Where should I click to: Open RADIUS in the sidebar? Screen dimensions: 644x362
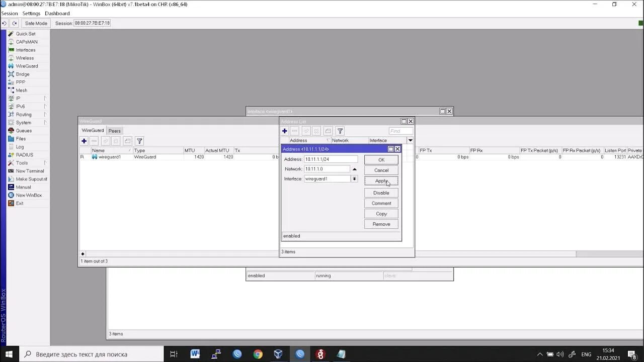coord(25,155)
